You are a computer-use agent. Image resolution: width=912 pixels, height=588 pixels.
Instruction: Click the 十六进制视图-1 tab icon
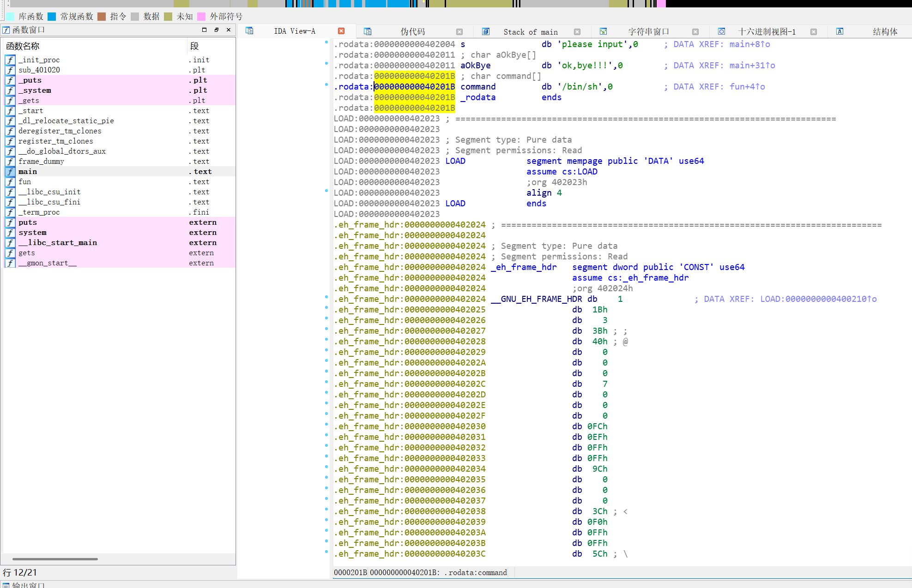click(x=721, y=31)
